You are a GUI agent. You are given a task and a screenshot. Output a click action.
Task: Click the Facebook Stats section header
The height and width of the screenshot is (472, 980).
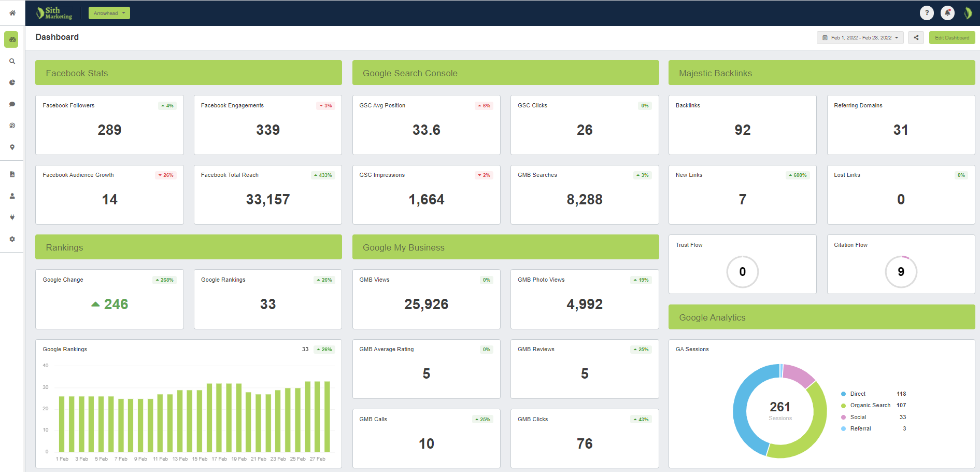coord(189,73)
